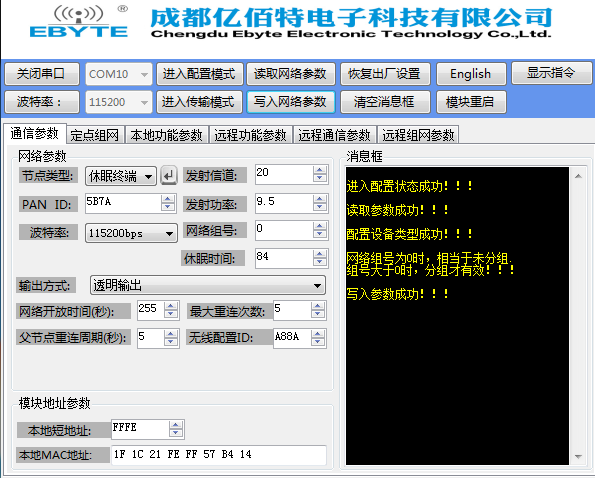This screenshot has width=595, height=478.
Task: Click 进入传输模式 button
Action: (x=199, y=102)
